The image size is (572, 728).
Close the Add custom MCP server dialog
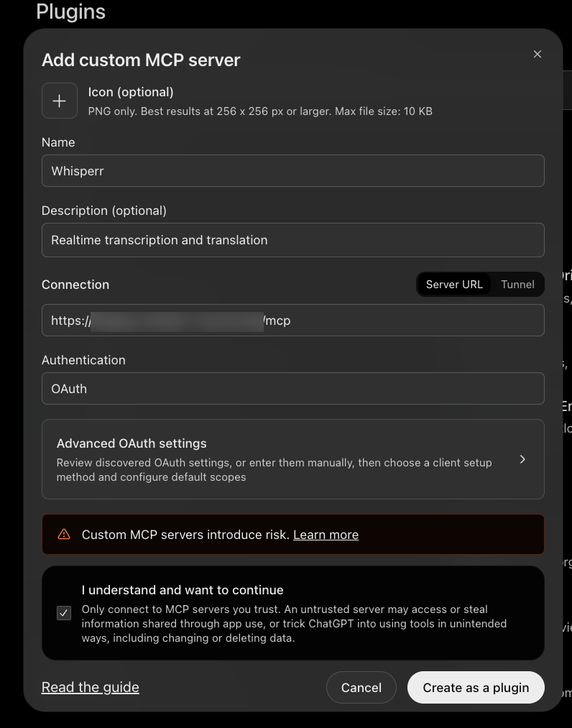pos(538,55)
